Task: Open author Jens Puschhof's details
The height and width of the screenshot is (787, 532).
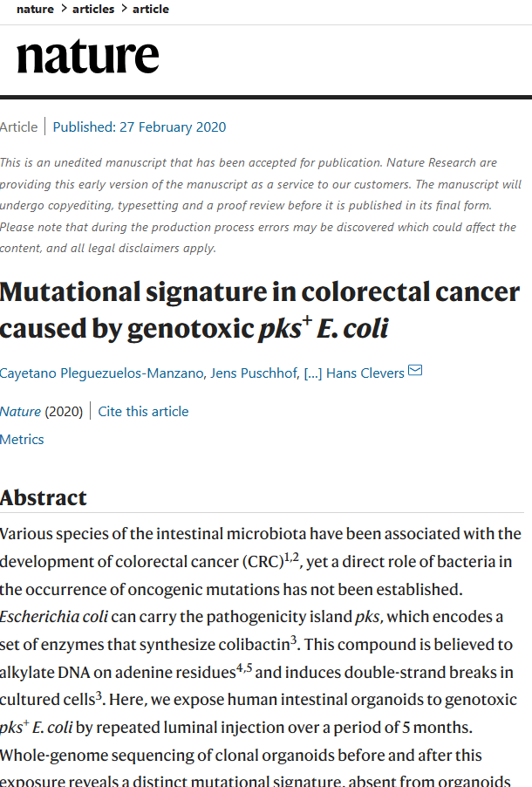Action: click(x=254, y=373)
